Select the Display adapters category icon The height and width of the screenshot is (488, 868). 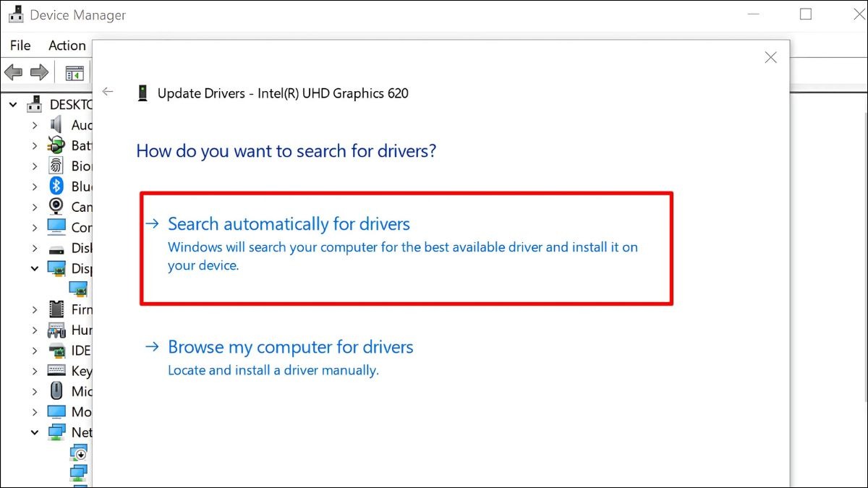point(56,268)
